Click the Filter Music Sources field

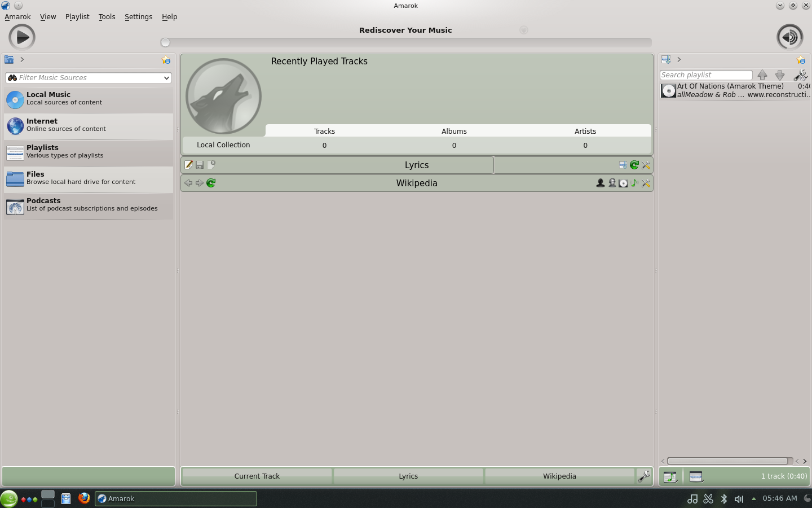coord(89,78)
